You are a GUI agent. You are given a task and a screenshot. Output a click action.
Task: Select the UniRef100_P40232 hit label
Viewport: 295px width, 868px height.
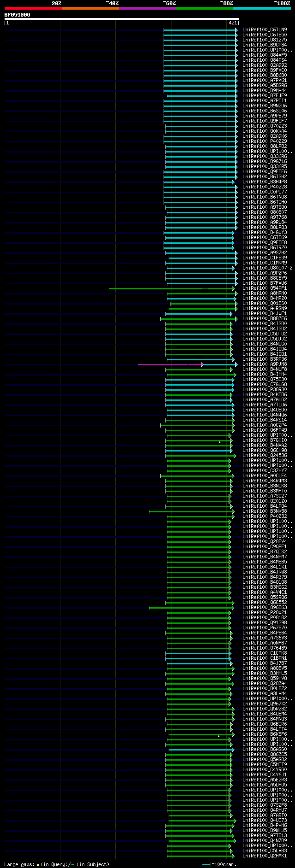(x=265, y=516)
